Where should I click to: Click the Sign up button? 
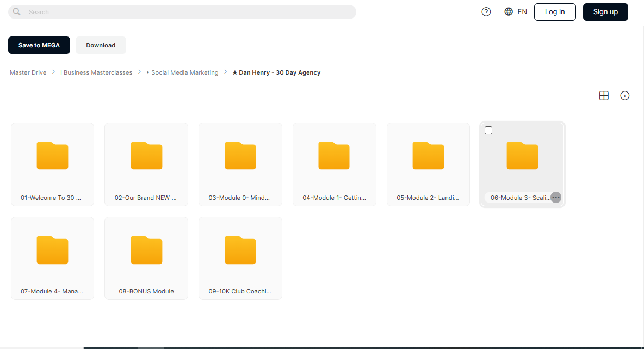coord(605,12)
